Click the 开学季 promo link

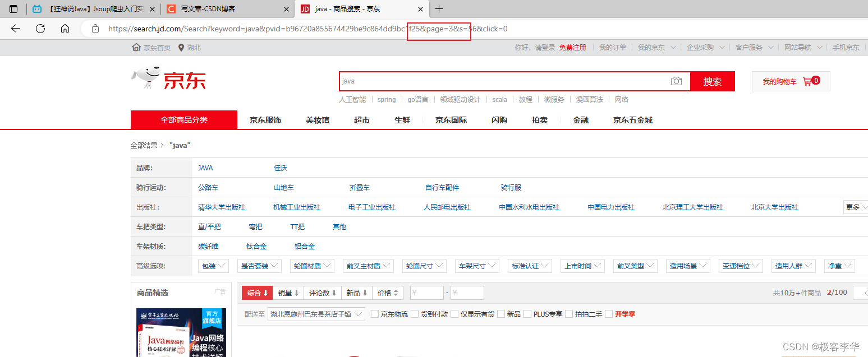pyautogui.click(x=625, y=314)
